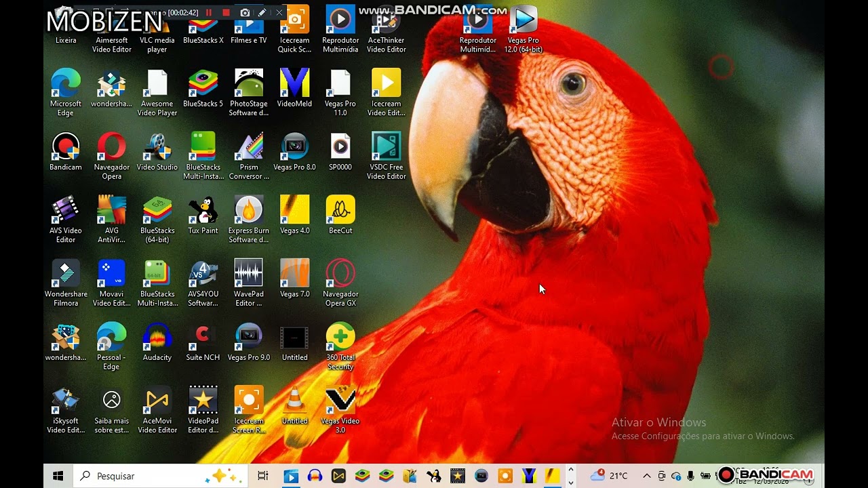
Task: Open BlueStacks (64-bit) shortcut
Action: (x=157, y=220)
